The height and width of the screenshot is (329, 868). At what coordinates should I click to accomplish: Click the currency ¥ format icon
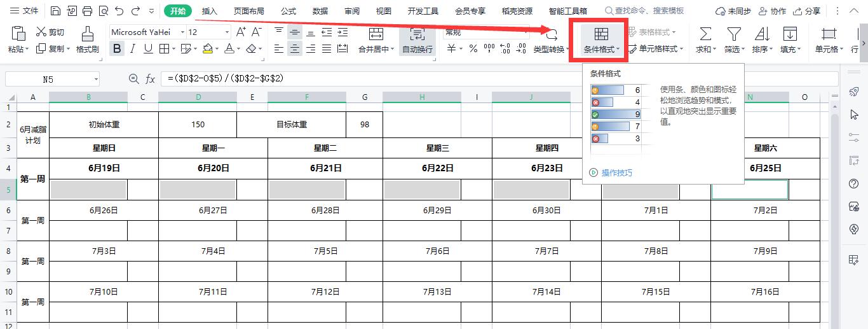[x=452, y=49]
